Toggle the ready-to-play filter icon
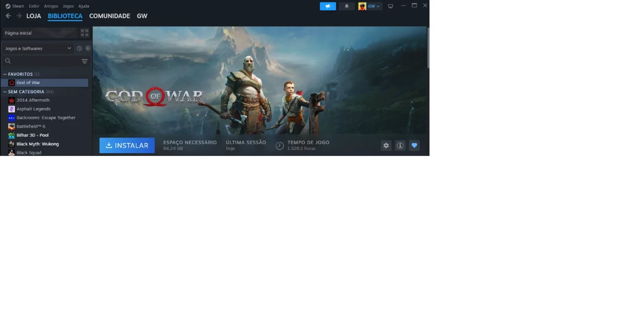This screenshot has height=320, width=644. [x=88, y=48]
